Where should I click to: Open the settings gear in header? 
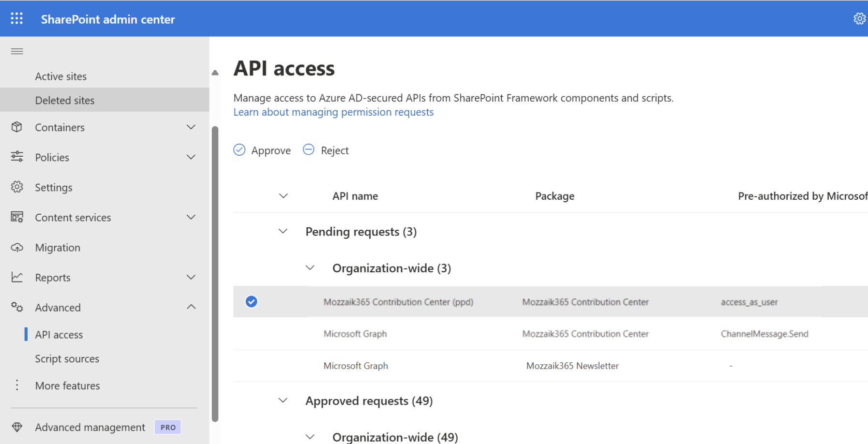tap(859, 19)
